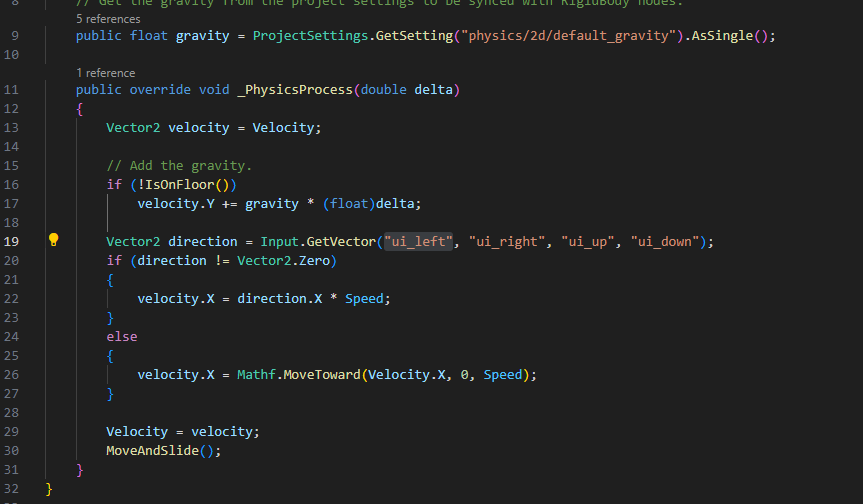Click the "ui_right" string argument
The height and width of the screenshot is (504, 863).
point(506,242)
